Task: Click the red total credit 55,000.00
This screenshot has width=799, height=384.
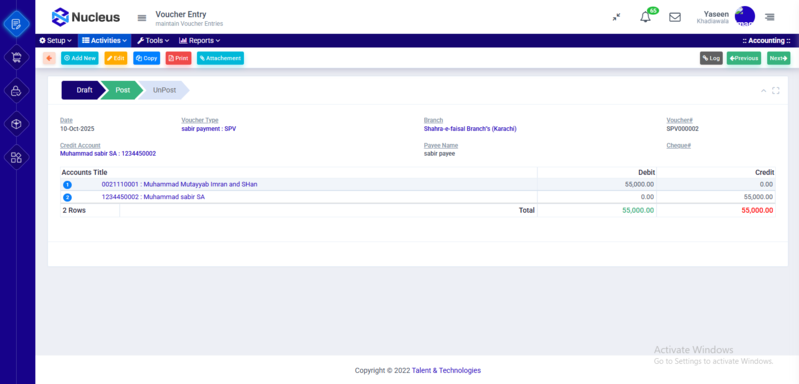Action: [x=757, y=210]
